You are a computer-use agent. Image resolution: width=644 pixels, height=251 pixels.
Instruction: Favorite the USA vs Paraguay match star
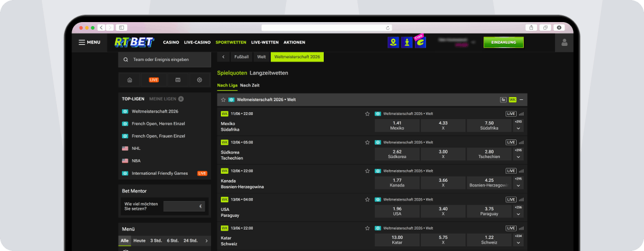pyautogui.click(x=367, y=200)
